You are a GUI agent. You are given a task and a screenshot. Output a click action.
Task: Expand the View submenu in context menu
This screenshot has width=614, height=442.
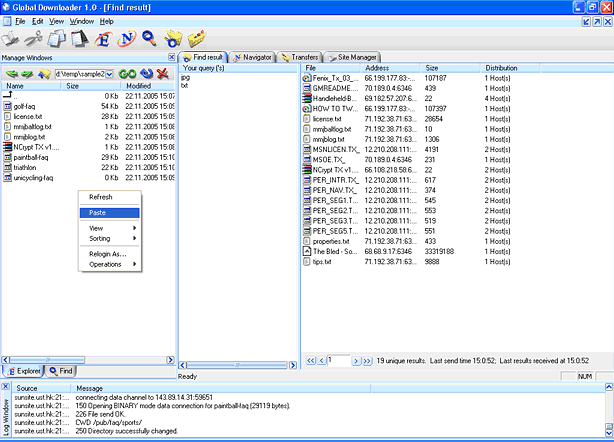(x=110, y=228)
